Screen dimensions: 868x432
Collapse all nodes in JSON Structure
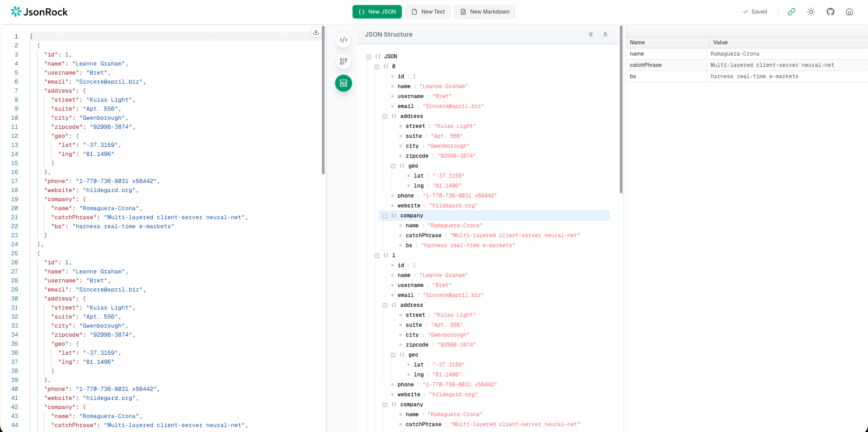[605, 34]
